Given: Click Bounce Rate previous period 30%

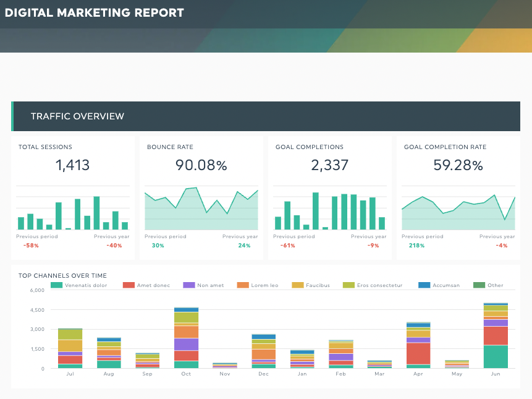Looking at the screenshot, I should pos(158,246).
